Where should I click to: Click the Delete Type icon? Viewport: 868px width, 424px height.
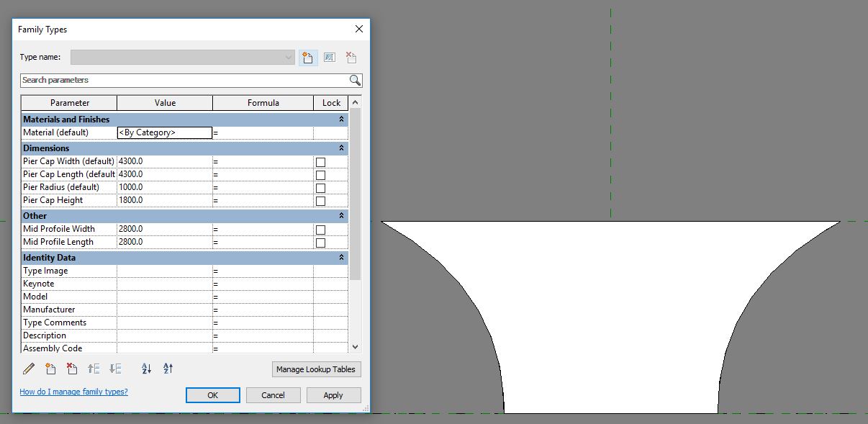[x=351, y=58]
